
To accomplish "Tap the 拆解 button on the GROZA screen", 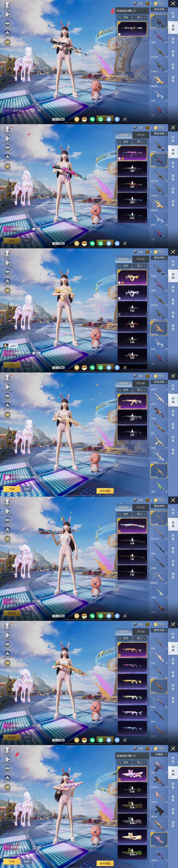I will (27, 365).
